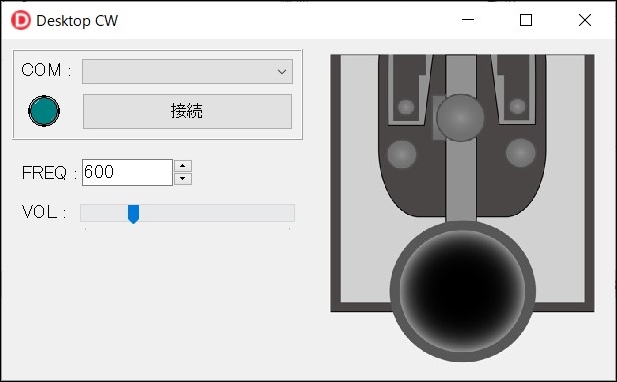This screenshot has width=617, height=382.
Task: Click the blue VOL slider thumb
Action: [x=133, y=214]
